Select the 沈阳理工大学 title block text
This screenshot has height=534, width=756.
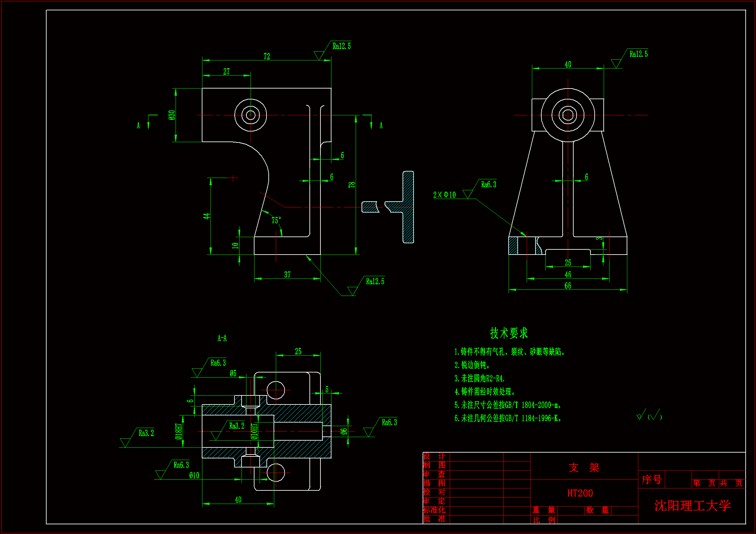coord(692,506)
